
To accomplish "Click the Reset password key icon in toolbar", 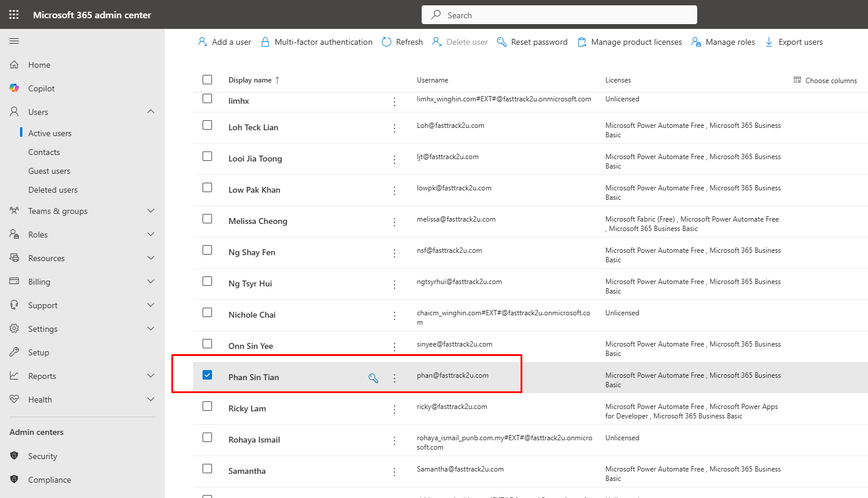I will point(502,42).
